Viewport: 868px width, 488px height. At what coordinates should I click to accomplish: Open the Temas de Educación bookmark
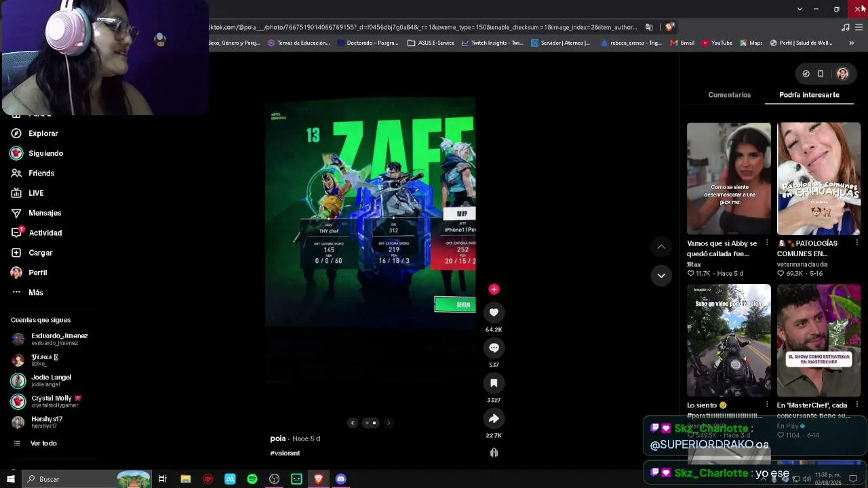click(x=298, y=43)
